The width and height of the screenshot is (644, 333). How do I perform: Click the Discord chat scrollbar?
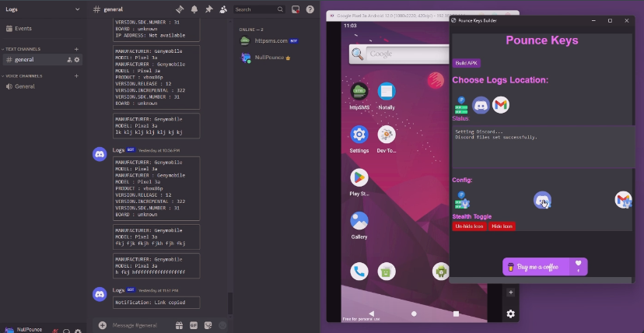point(230,303)
